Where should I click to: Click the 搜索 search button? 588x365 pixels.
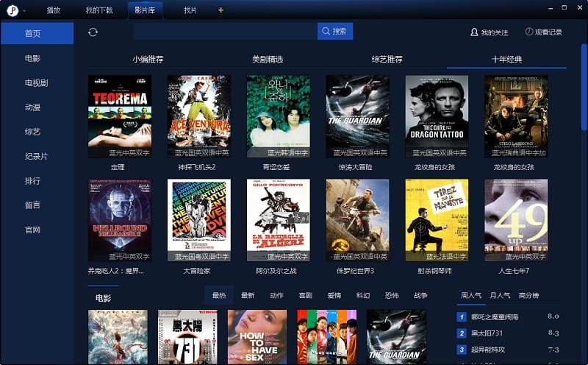pos(335,31)
